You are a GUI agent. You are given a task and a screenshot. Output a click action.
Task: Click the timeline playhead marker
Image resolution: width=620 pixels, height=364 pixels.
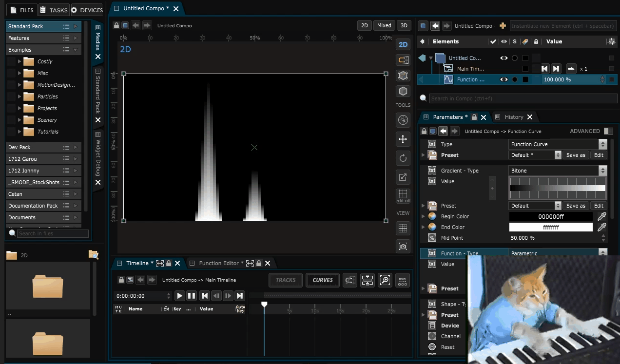coord(264,305)
